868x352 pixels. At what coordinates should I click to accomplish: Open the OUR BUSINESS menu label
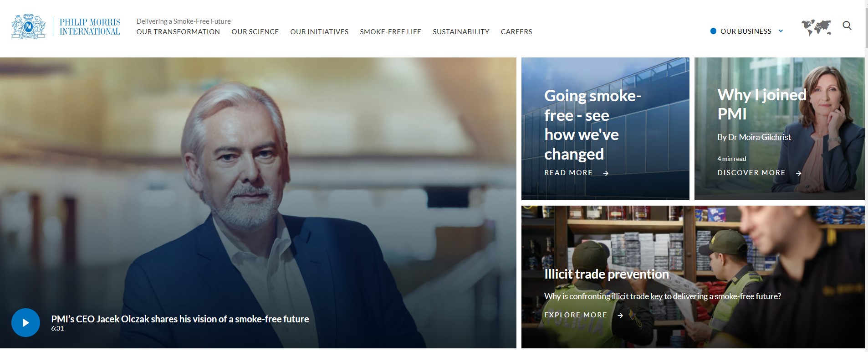tap(746, 31)
